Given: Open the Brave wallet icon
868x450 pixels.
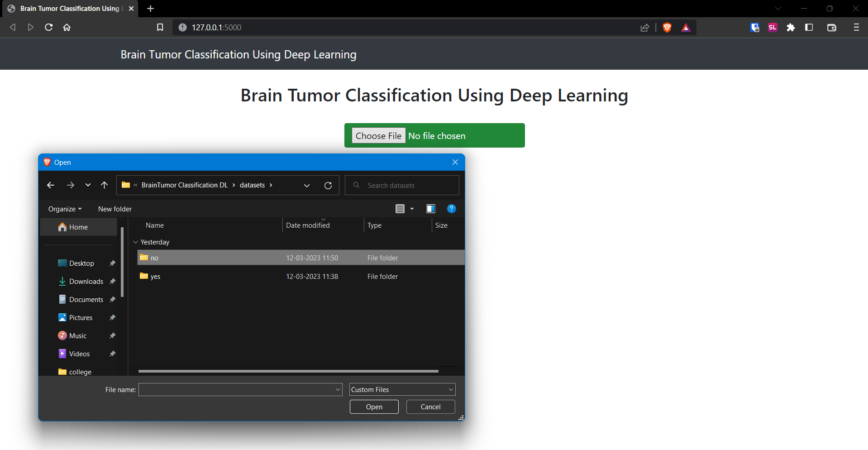Looking at the screenshot, I should 831,27.
